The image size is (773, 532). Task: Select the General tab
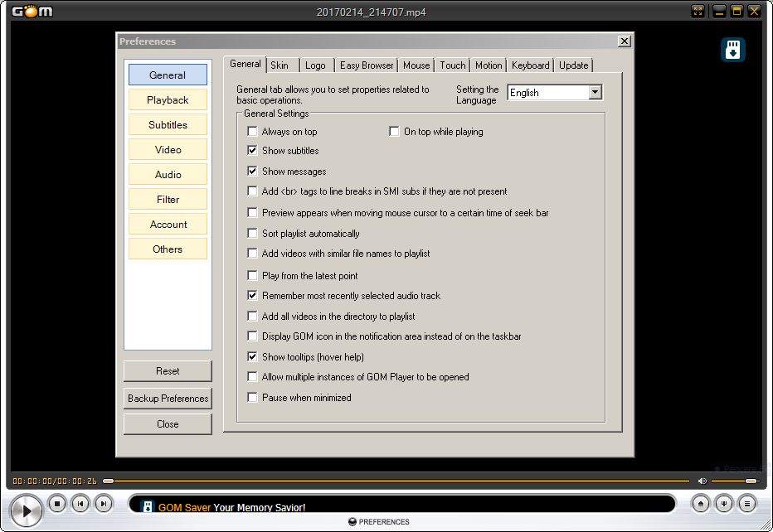pos(245,64)
